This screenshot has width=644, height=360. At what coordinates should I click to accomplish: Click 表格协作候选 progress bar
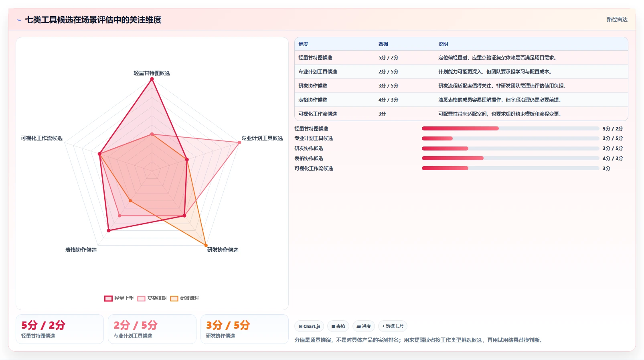pyautogui.click(x=510, y=158)
